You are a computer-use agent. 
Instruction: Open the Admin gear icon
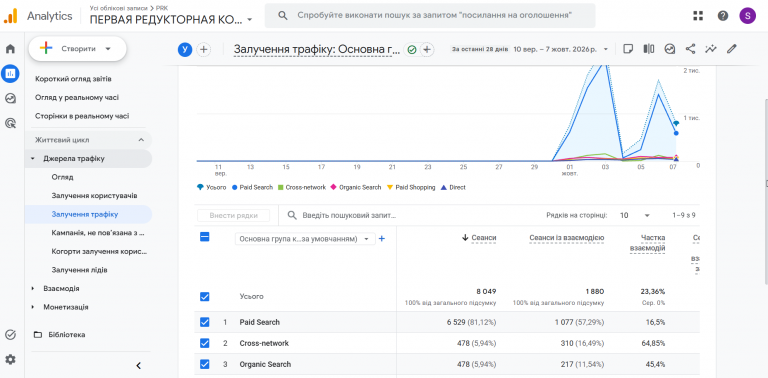pos(10,359)
